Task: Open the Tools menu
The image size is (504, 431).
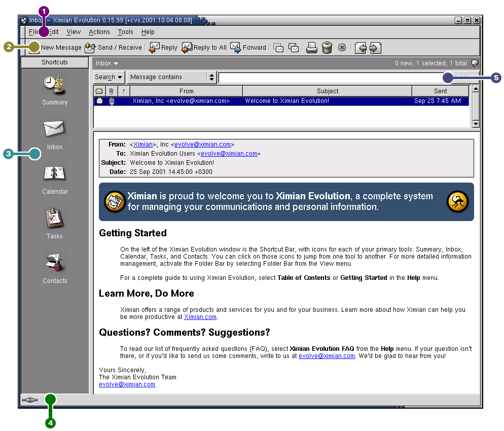Action: click(x=125, y=32)
